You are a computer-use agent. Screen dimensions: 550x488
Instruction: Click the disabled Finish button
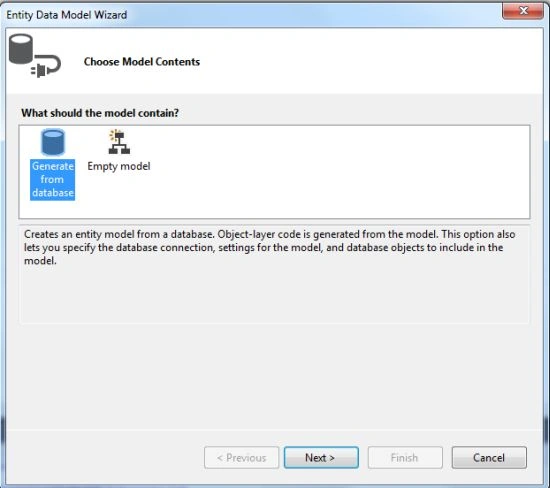[x=405, y=457]
